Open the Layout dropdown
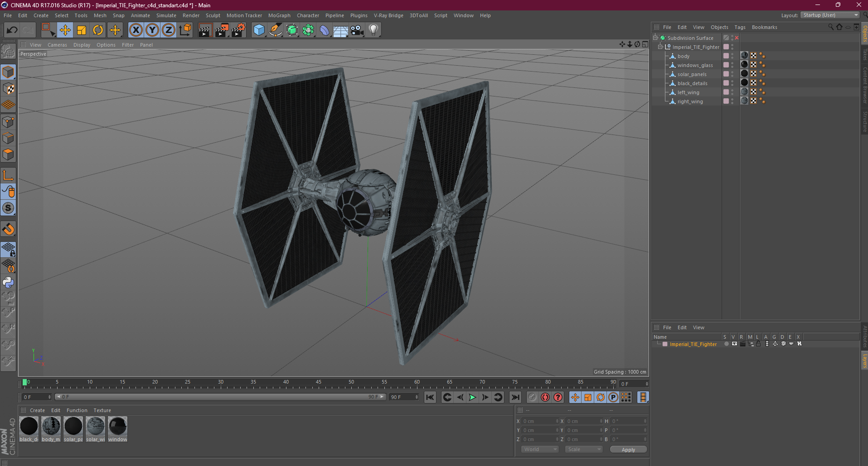 click(x=830, y=15)
